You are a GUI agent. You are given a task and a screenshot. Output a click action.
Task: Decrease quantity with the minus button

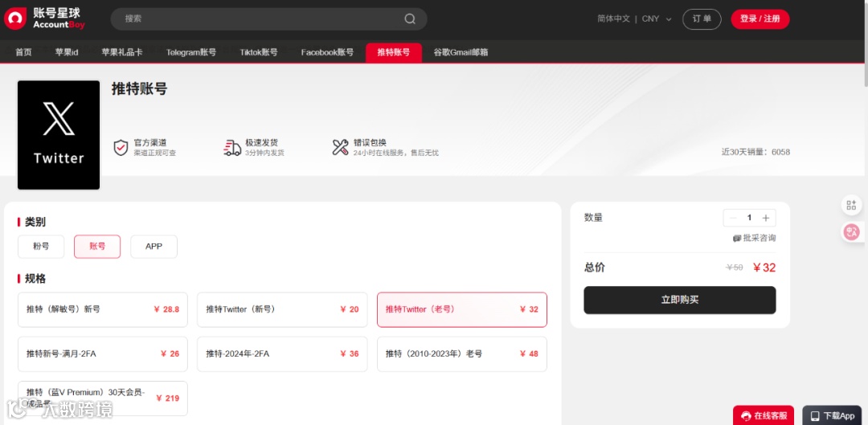pyautogui.click(x=733, y=218)
